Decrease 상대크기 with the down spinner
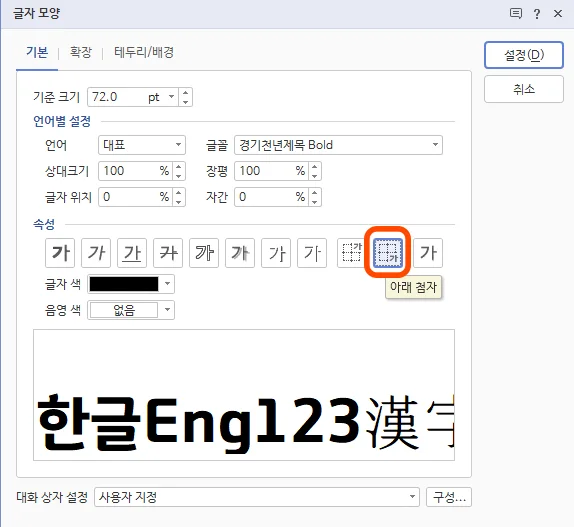The image size is (574, 527). click(x=179, y=176)
